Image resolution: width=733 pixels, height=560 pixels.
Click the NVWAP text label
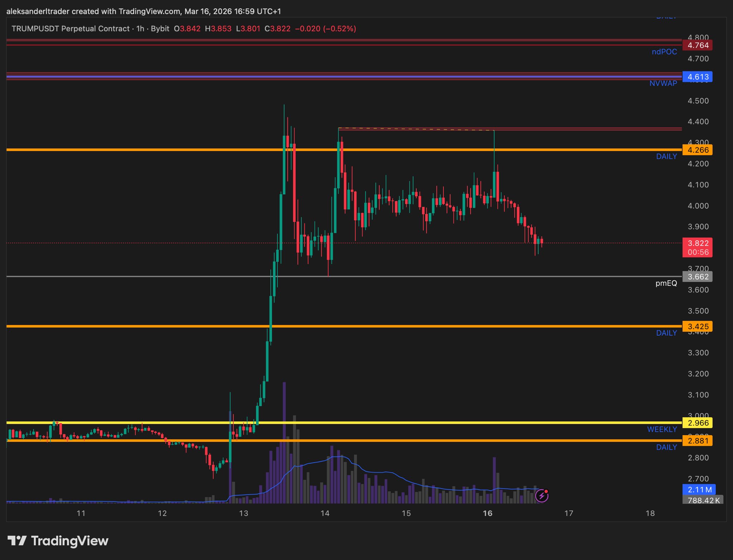pos(663,83)
